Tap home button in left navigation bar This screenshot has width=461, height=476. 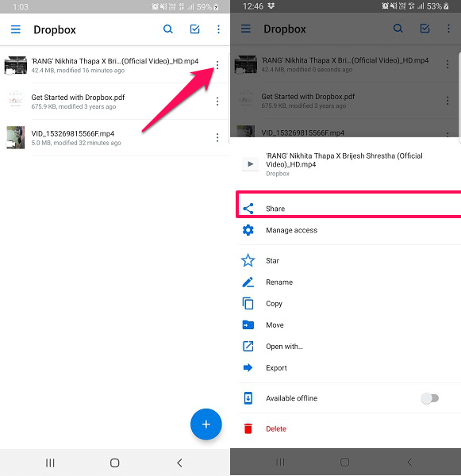114,463
